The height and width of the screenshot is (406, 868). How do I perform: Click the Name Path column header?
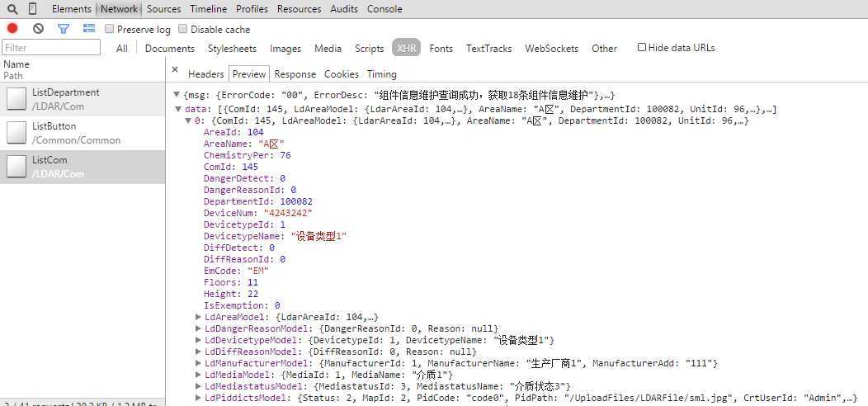[x=83, y=70]
